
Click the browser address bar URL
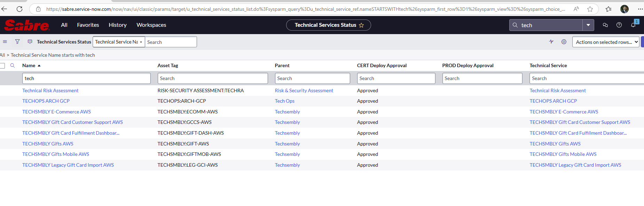(x=306, y=9)
